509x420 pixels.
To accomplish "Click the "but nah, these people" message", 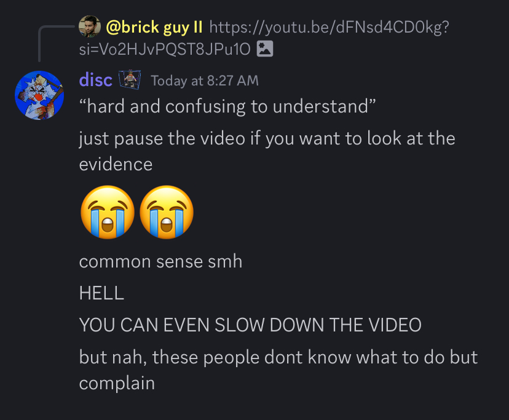I will [278, 370].
